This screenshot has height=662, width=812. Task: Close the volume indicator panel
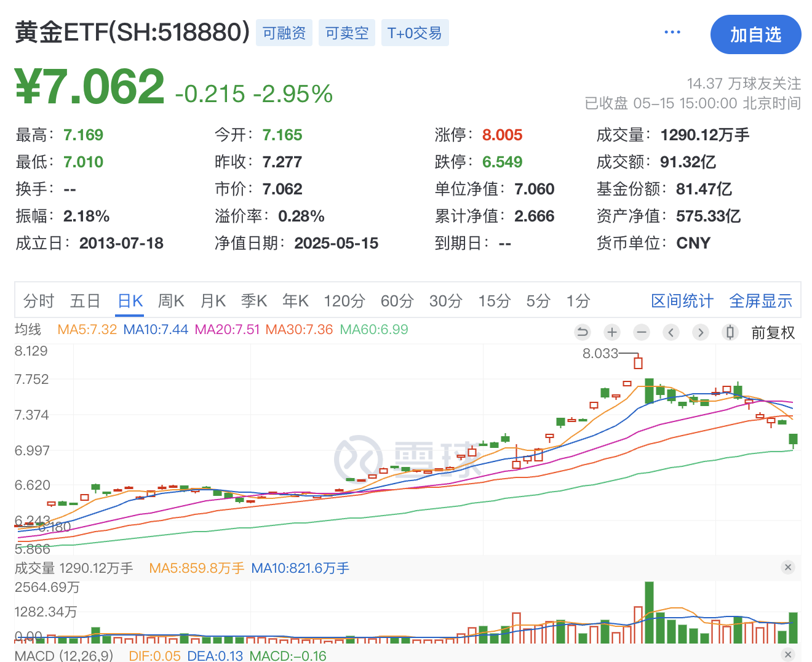tap(788, 567)
